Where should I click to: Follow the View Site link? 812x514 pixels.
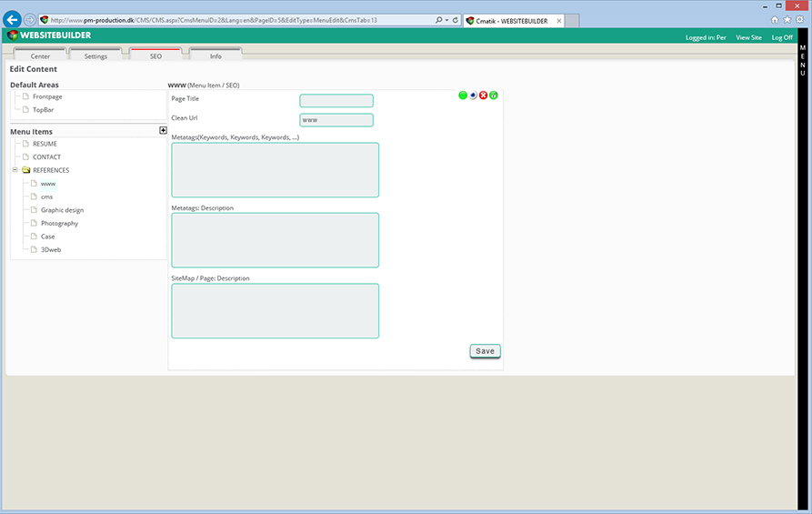tap(748, 37)
